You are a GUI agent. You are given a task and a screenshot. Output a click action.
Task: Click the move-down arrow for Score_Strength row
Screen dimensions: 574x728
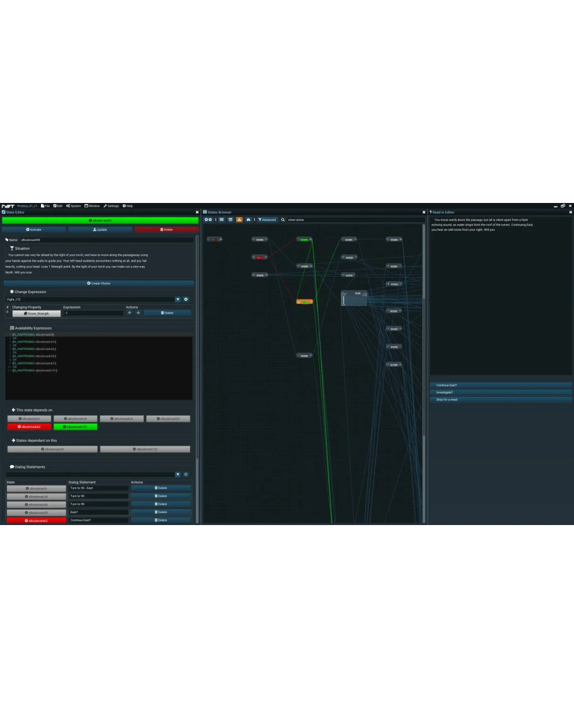pos(138,313)
